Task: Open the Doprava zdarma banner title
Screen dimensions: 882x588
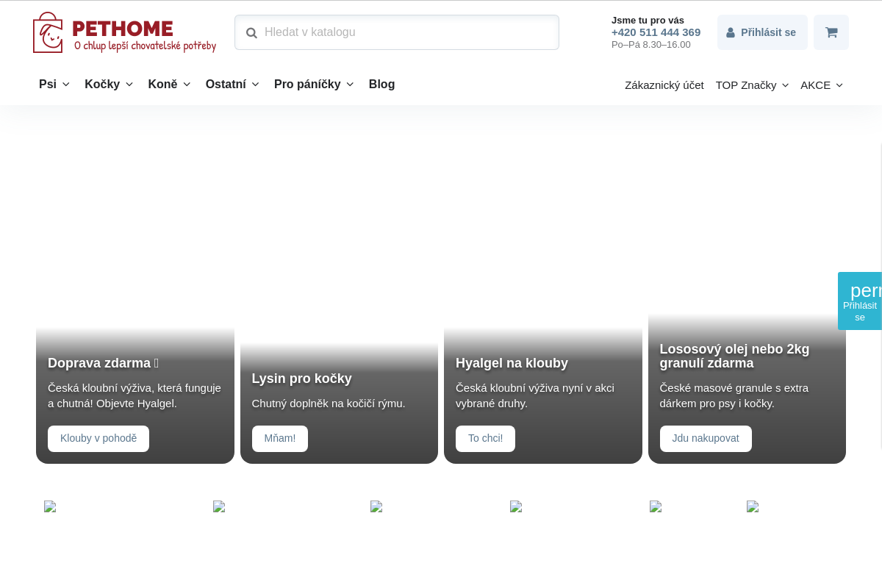Action: point(104,363)
